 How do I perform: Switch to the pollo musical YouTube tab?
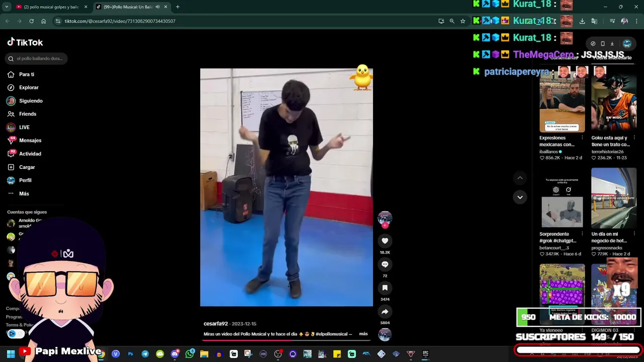click(51, 7)
